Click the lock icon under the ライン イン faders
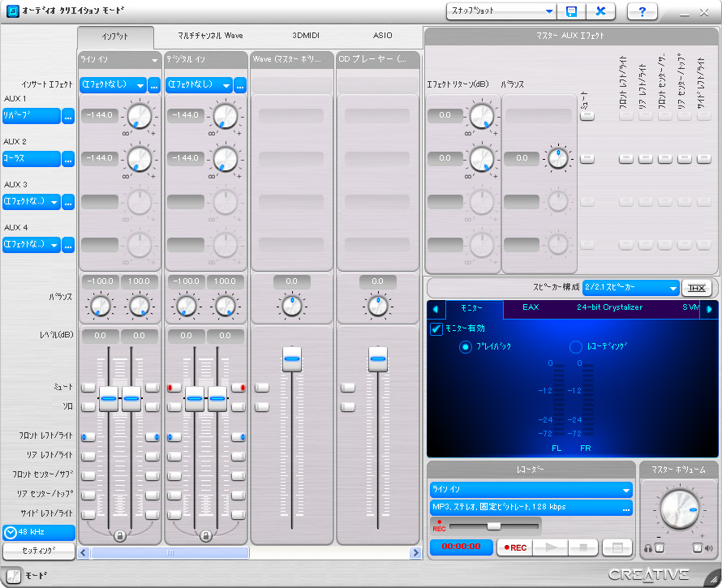 point(120,535)
